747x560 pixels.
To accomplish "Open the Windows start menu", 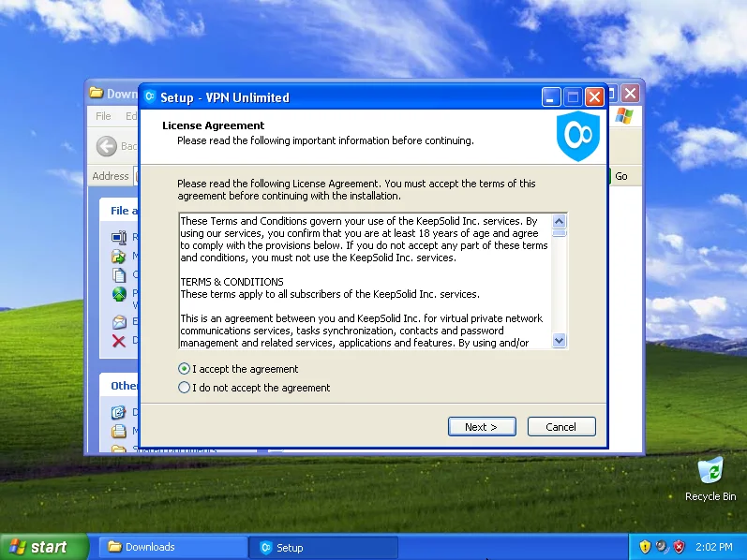I will click(38, 547).
